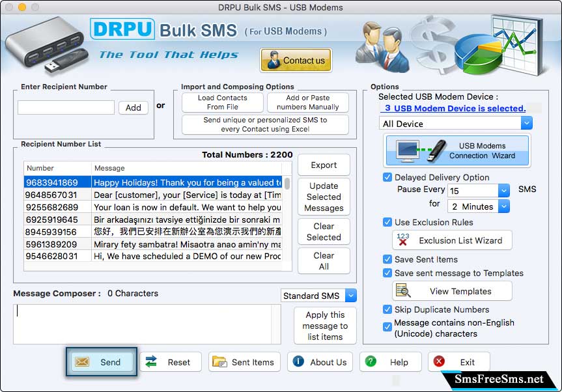
Task: Click the Send envelope icon
Action: pos(82,362)
